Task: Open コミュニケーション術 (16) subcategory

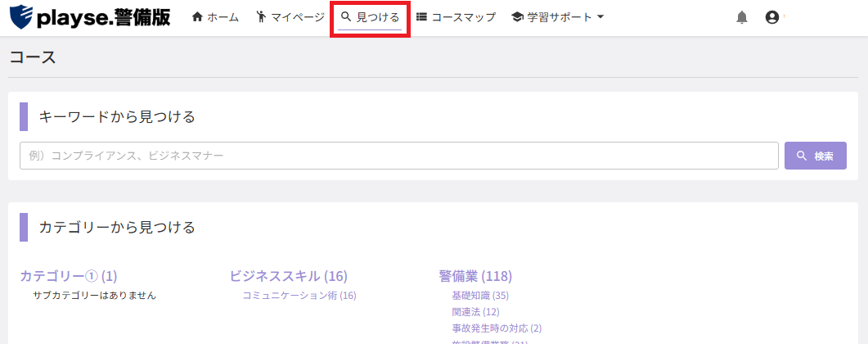Action: 299,295
